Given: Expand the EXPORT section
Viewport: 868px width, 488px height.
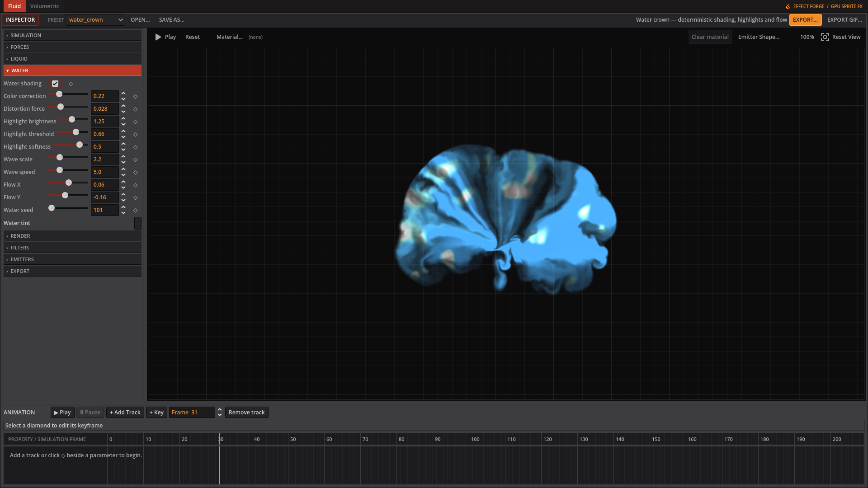Looking at the screenshot, I should click(72, 271).
